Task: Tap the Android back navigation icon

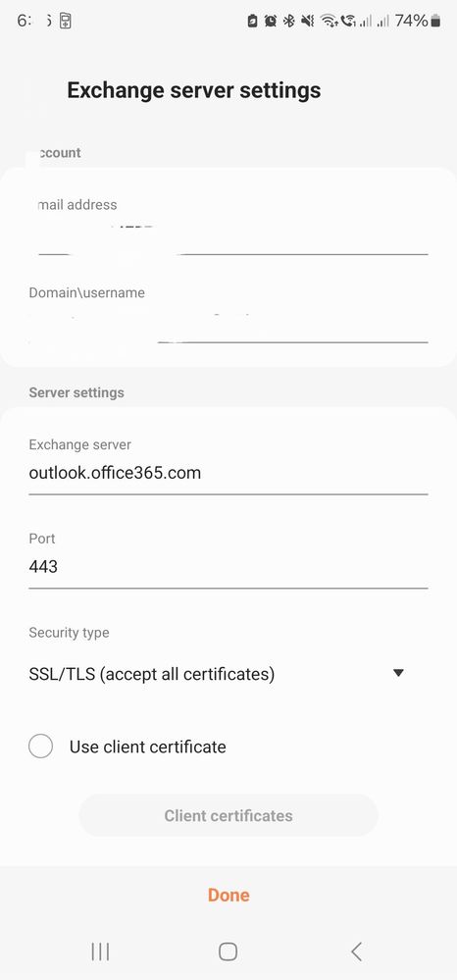Action: coord(356,952)
